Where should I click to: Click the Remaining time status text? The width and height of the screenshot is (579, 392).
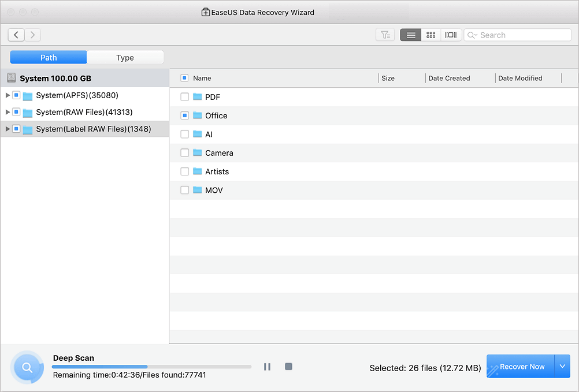pyautogui.click(x=129, y=375)
